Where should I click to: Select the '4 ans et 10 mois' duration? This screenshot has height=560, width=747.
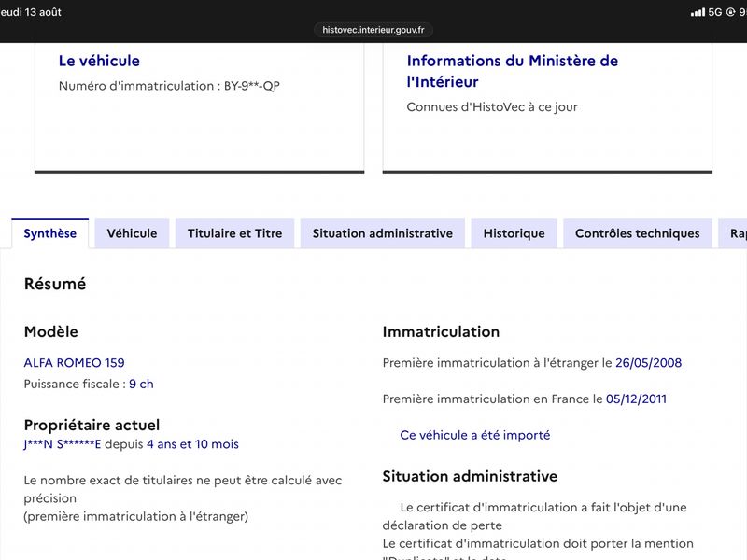point(193,444)
